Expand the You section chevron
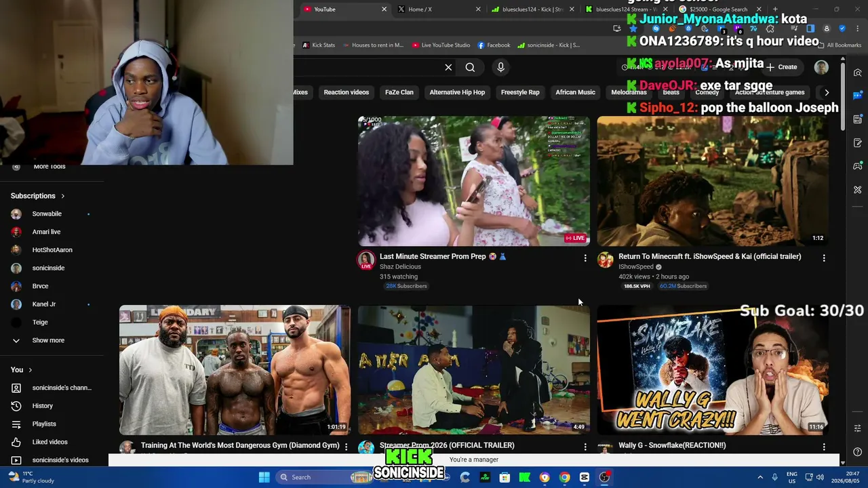 [x=30, y=370]
